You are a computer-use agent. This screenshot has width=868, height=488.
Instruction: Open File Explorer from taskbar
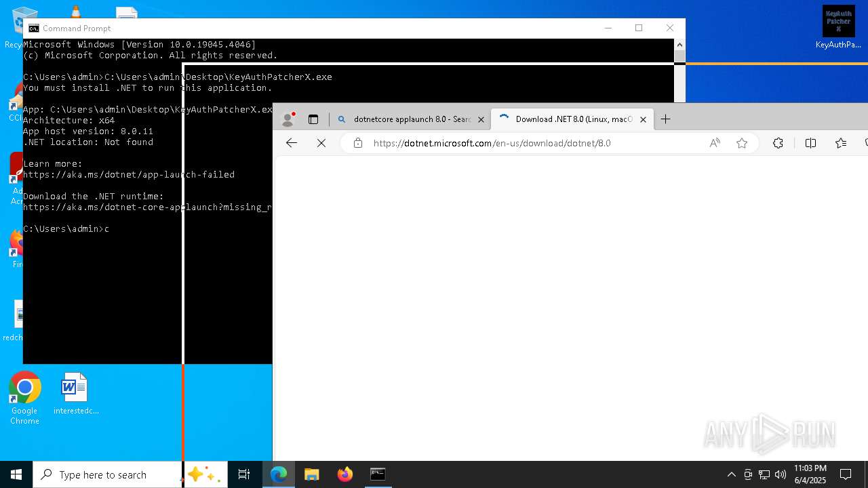[x=311, y=474]
